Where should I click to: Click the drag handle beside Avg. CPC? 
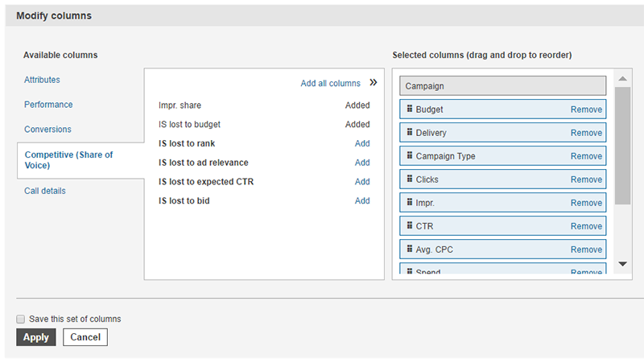point(409,249)
